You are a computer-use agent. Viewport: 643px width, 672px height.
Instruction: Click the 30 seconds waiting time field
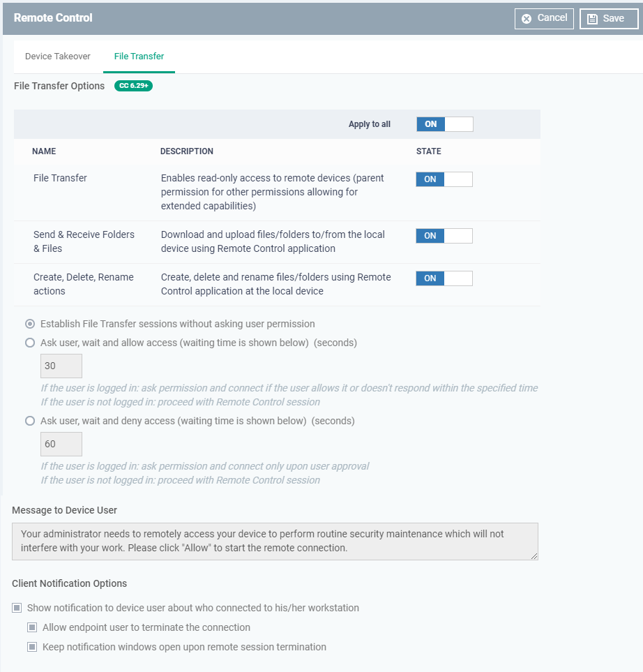(x=61, y=366)
